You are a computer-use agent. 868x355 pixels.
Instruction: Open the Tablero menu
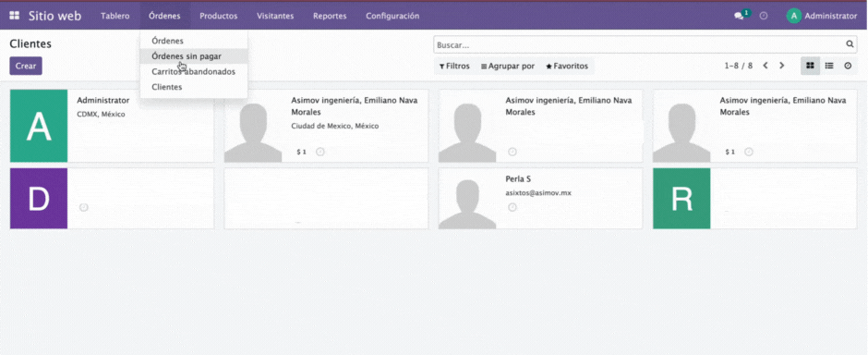(115, 16)
